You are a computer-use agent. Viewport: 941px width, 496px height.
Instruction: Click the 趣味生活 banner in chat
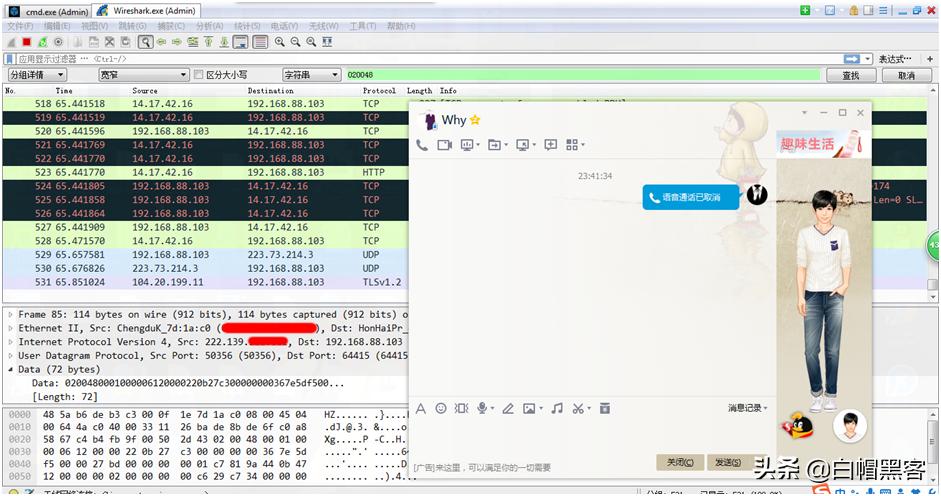[823, 144]
